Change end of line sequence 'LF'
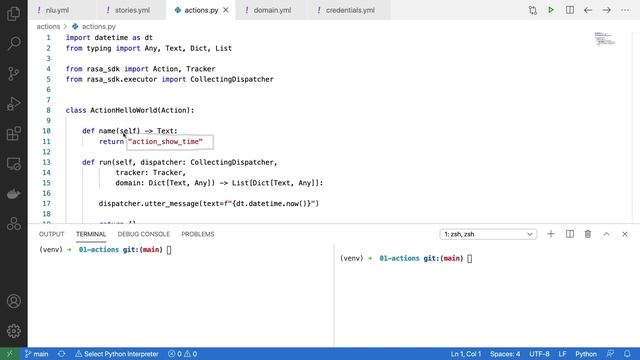 click(562, 354)
